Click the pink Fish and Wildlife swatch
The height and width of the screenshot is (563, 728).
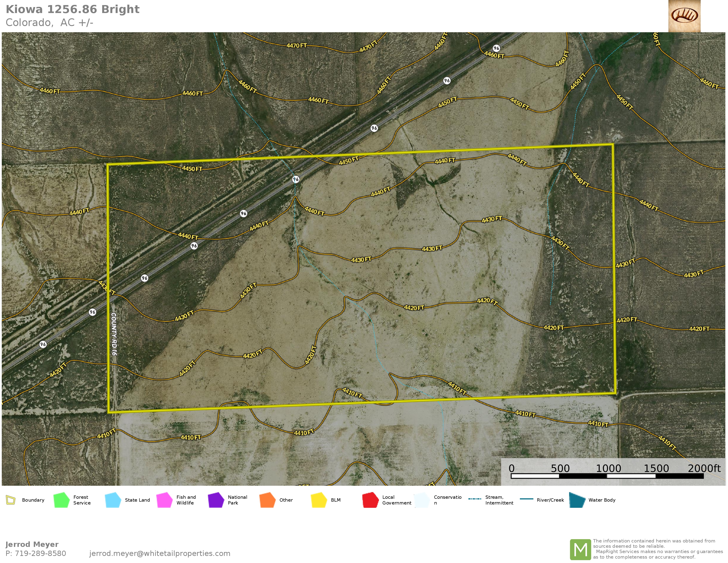tap(164, 500)
